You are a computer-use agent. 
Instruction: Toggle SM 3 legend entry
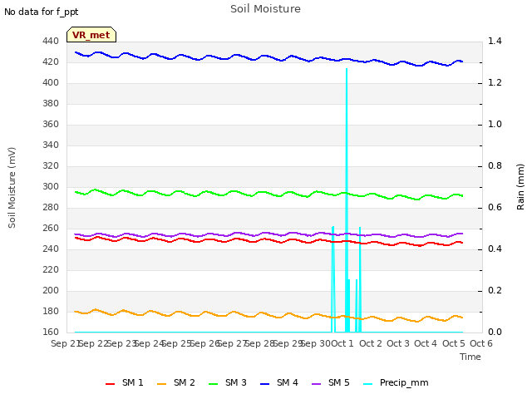click(228, 382)
